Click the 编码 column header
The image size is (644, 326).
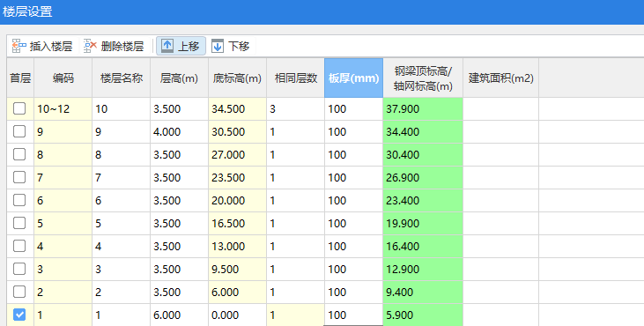tap(63, 78)
